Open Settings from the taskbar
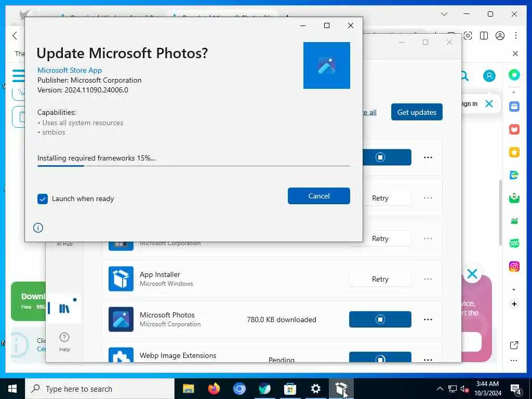532x399 pixels. [315, 389]
